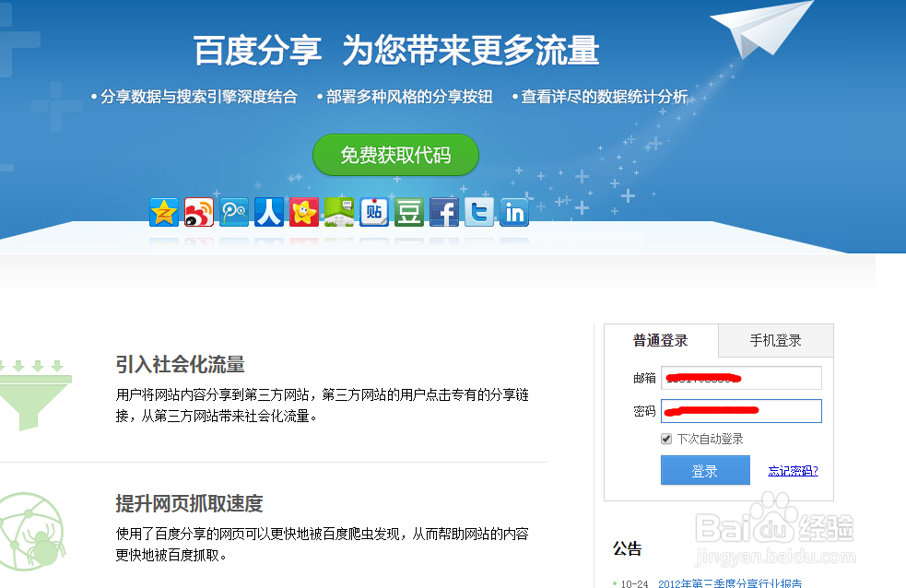Click the QQ Zone star share icon

point(164,212)
